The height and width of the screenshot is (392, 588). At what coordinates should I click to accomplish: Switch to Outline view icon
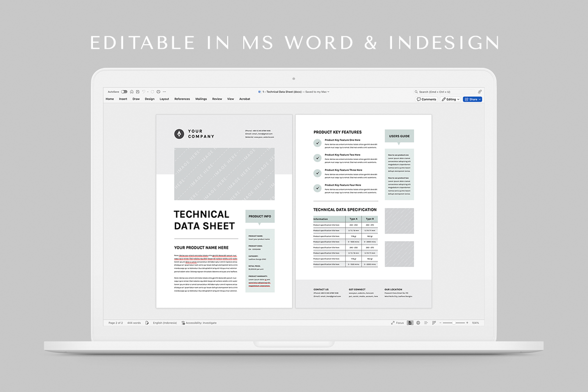(426, 323)
